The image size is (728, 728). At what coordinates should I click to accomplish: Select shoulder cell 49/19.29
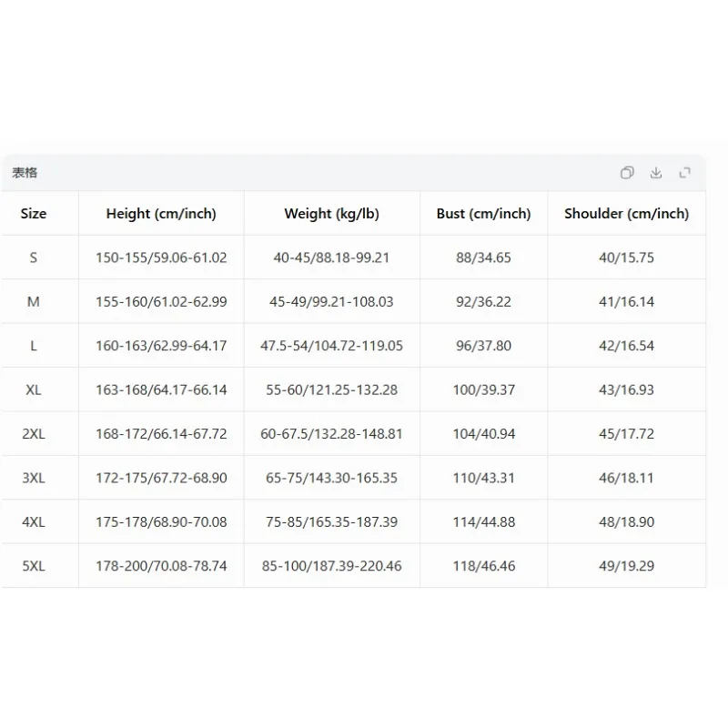click(626, 566)
